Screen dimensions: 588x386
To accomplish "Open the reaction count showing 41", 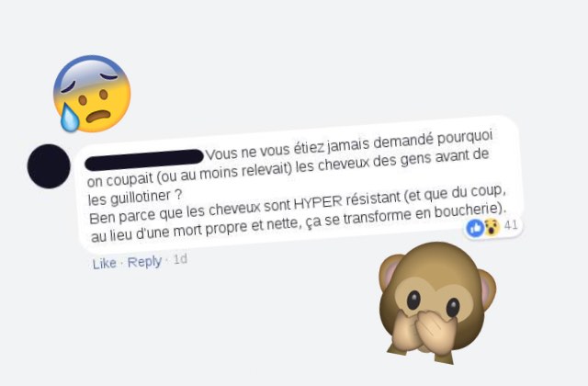I will click(511, 225).
